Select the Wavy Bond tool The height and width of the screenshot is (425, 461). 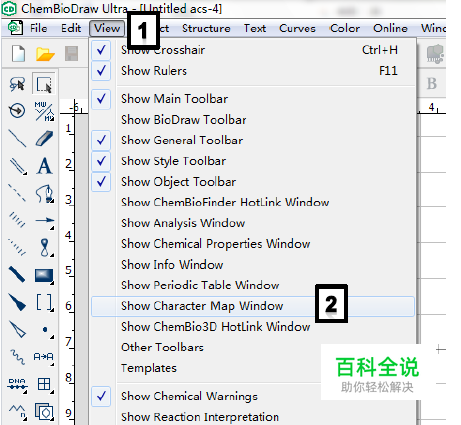17,357
